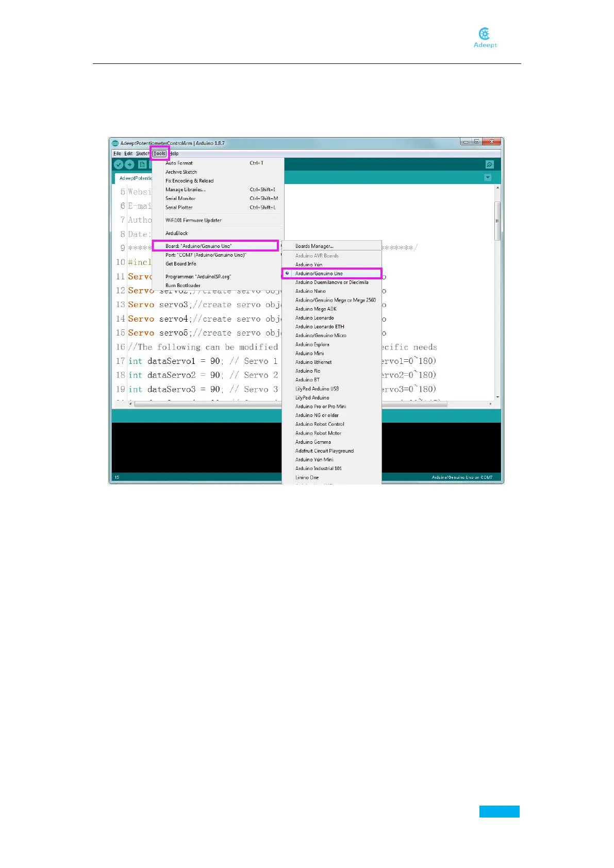Open the Edit menu
Image resolution: width=614 pixels, height=868 pixels.
tap(128, 154)
